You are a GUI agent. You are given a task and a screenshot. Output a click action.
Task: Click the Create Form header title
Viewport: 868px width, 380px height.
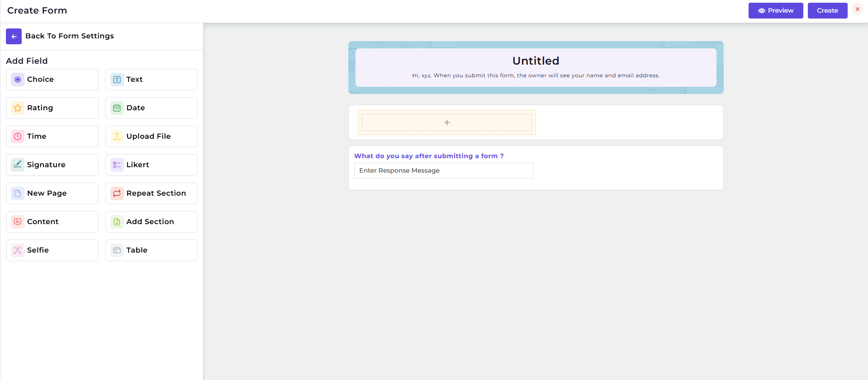click(37, 11)
